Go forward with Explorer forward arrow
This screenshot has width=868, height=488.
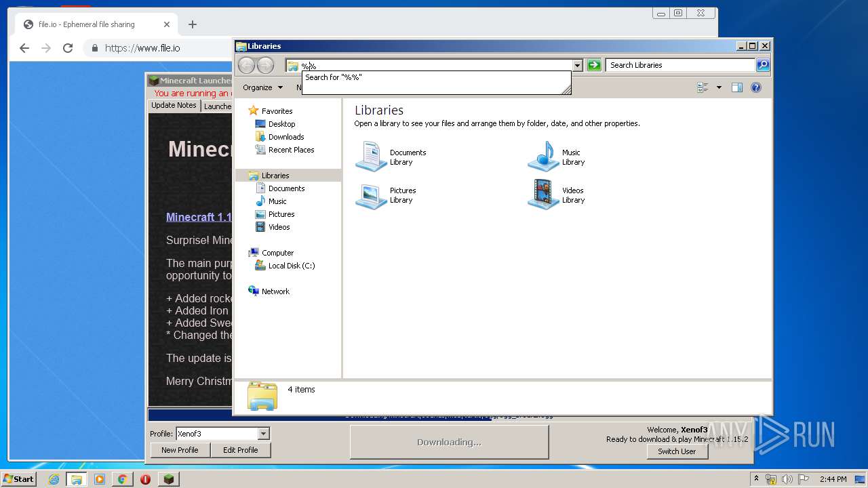[x=265, y=65]
